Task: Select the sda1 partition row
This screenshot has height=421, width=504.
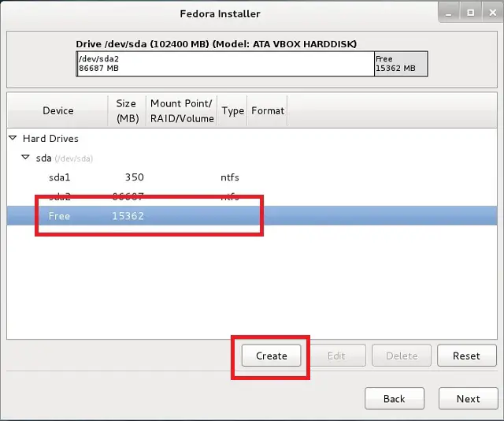Action: (x=252, y=177)
